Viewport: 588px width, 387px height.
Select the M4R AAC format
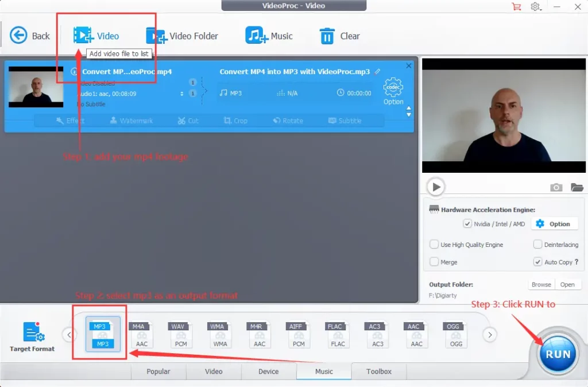coord(259,334)
